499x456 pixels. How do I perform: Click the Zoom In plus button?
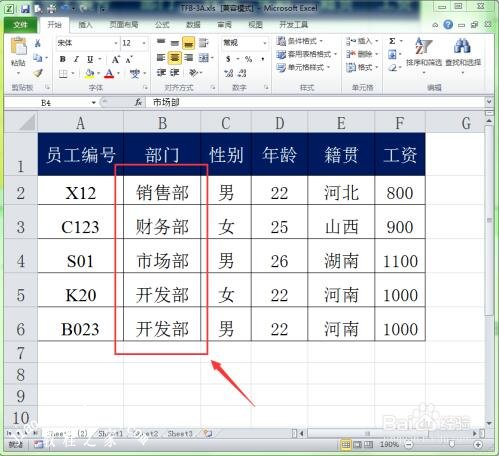point(478,444)
